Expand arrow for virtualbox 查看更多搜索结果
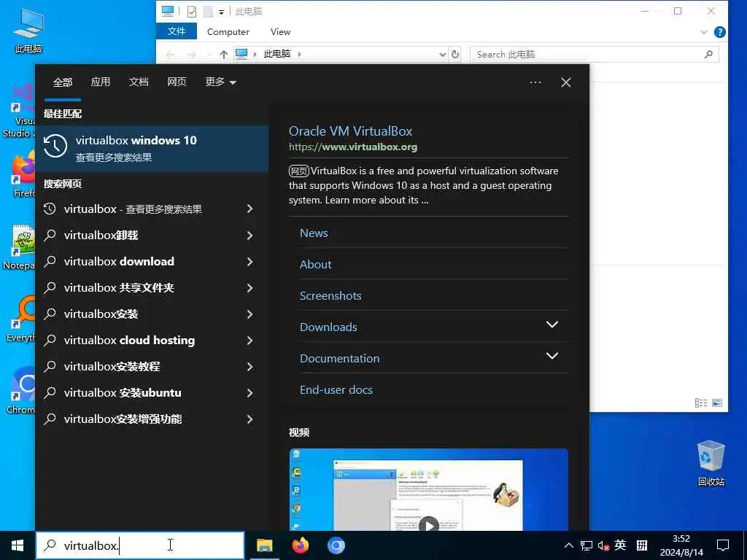Image resolution: width=747 pixels, height=560 pixels. (249, 209)
